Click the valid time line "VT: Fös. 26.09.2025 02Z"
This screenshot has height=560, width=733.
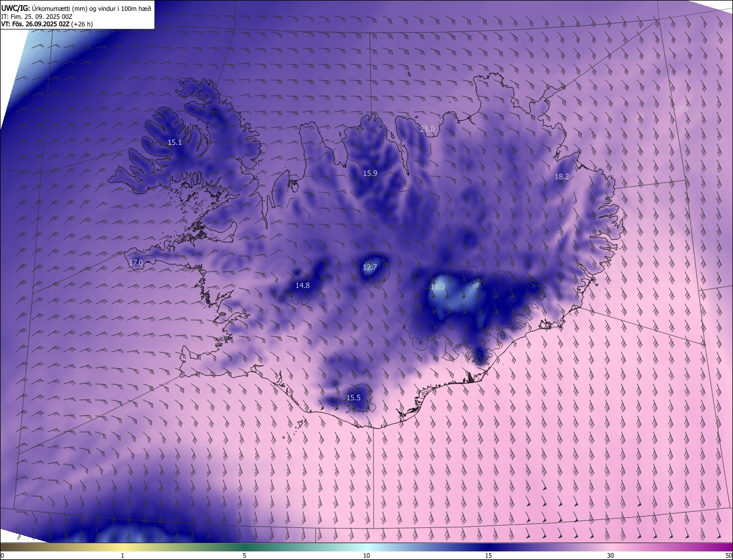click(x=35, y=25)
